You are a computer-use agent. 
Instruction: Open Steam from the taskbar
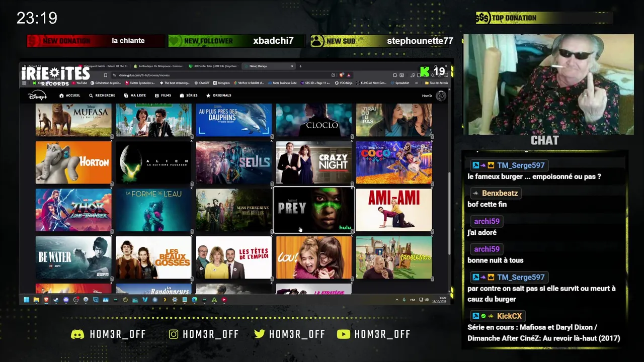click(x=56, y=300)
